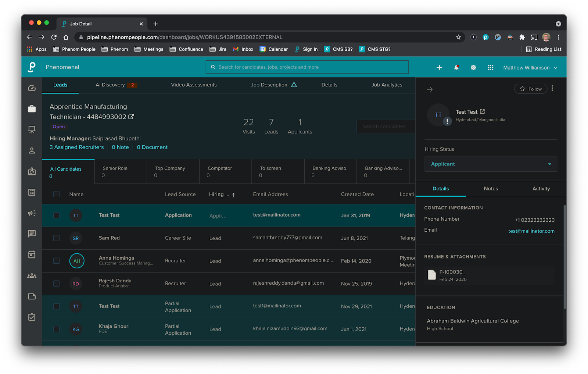Open the presentation screen icon in sidebar
The image size is (588, 374).
coord(32,129)
